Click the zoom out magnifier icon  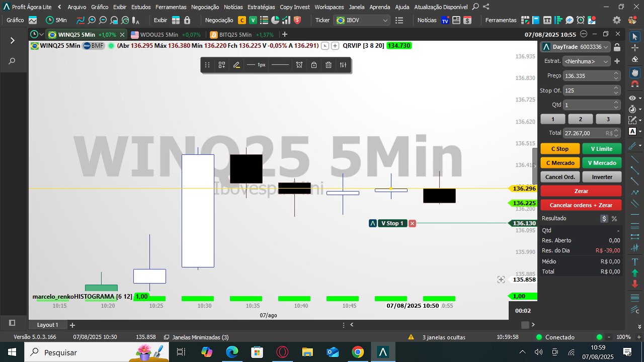(x=103, y=20)
